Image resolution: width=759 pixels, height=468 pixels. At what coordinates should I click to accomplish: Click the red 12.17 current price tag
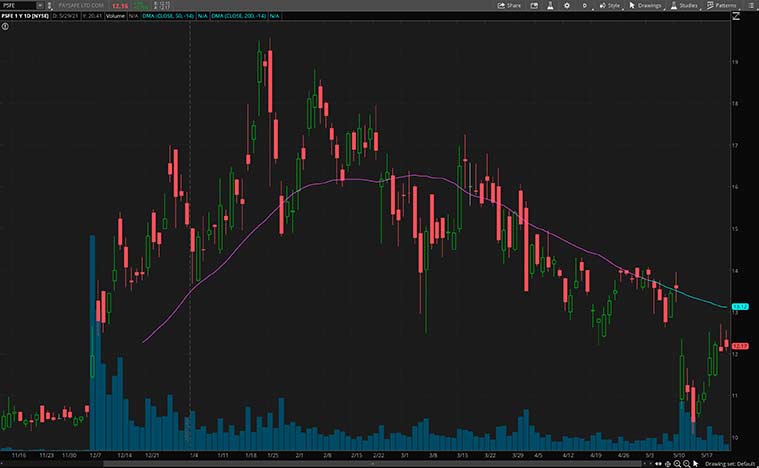pos(740,346)
